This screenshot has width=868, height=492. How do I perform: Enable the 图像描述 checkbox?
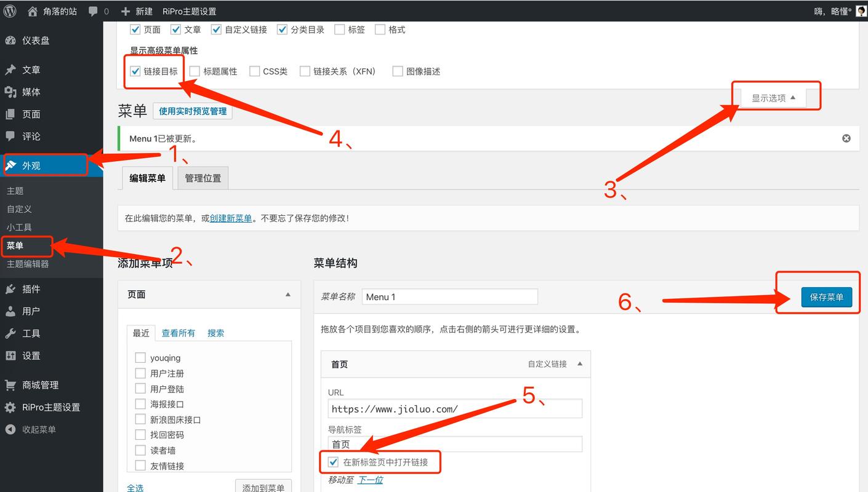[x=398, y=71]
